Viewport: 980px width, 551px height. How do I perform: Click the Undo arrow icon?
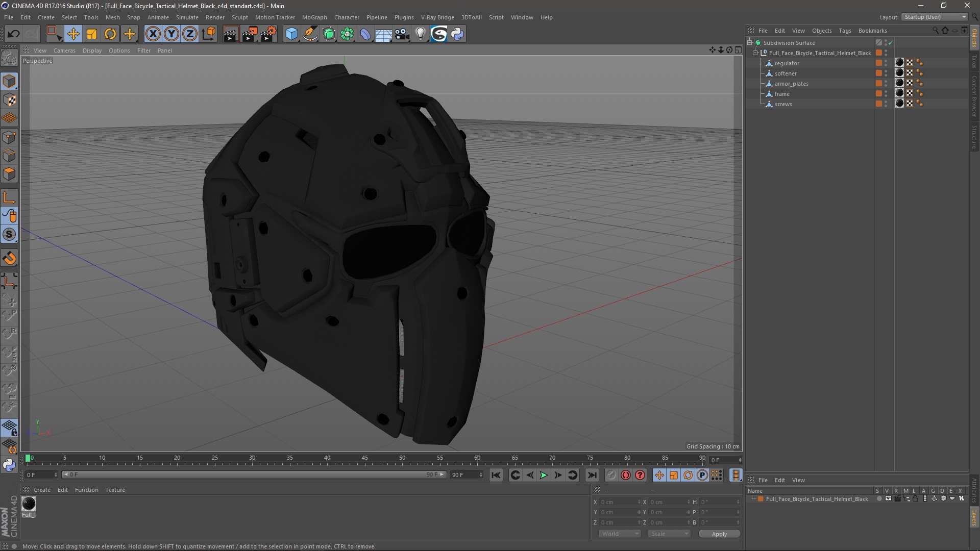[14, 34]
